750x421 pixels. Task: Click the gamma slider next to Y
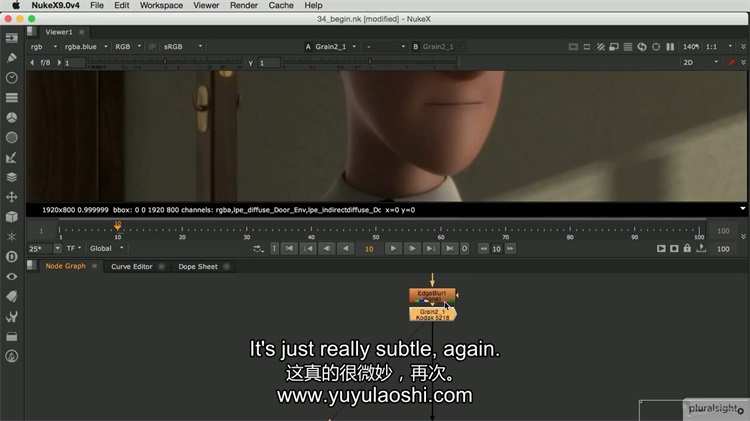pyautogui.click(x=371, y=62)
